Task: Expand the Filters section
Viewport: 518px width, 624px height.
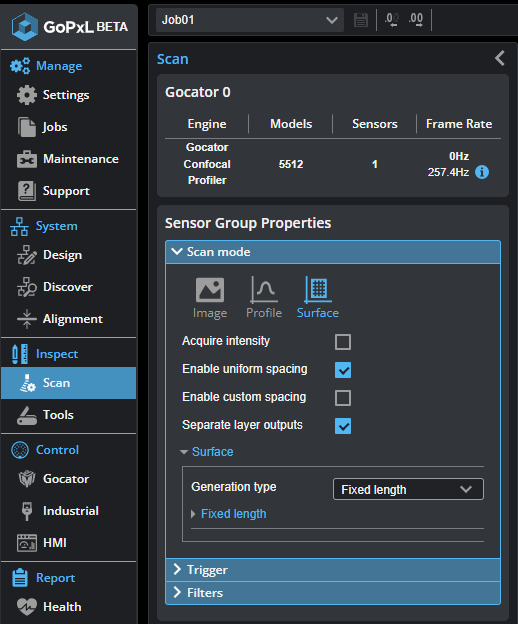Action: point(333,593)
